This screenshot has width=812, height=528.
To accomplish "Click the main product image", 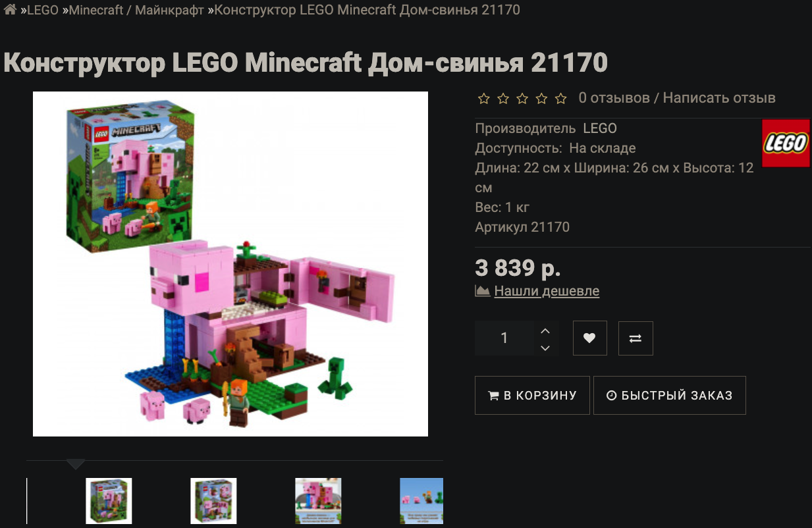I will coord(230,264).
